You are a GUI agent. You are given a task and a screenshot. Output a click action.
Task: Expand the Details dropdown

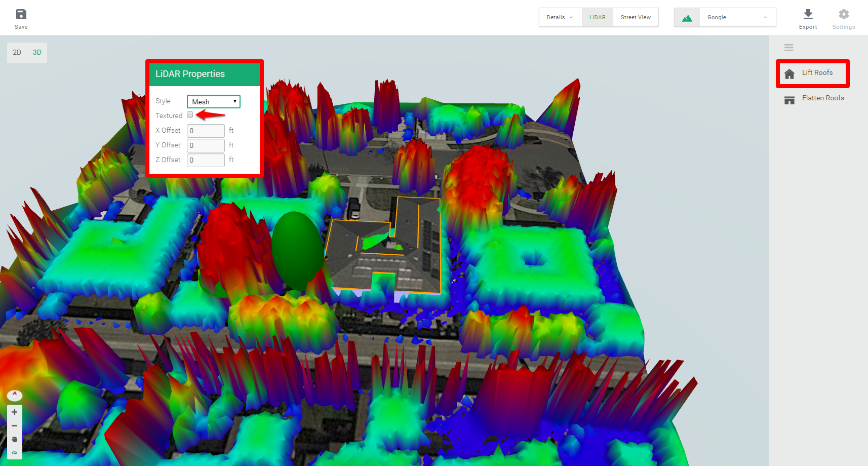[x=560, y=17]
